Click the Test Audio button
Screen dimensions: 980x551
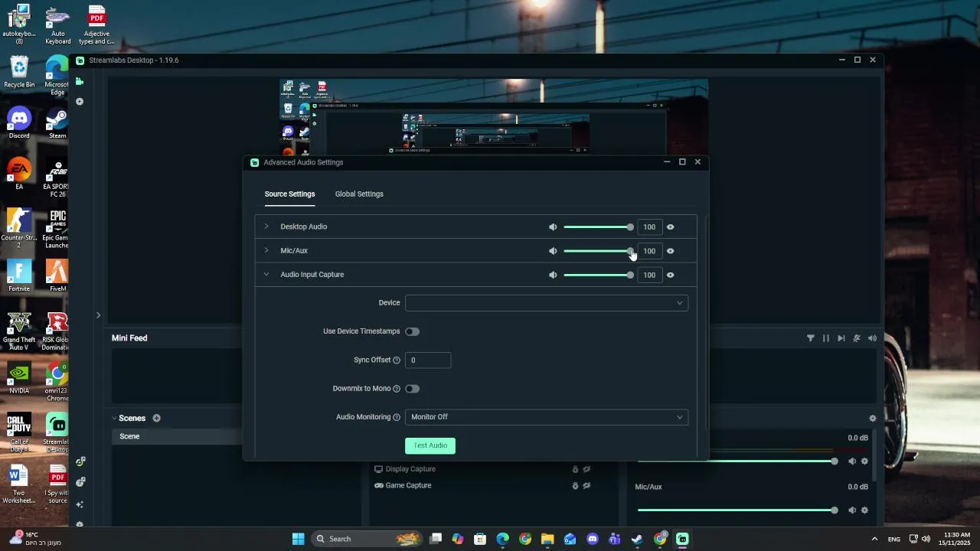click(x=430, y=445)
